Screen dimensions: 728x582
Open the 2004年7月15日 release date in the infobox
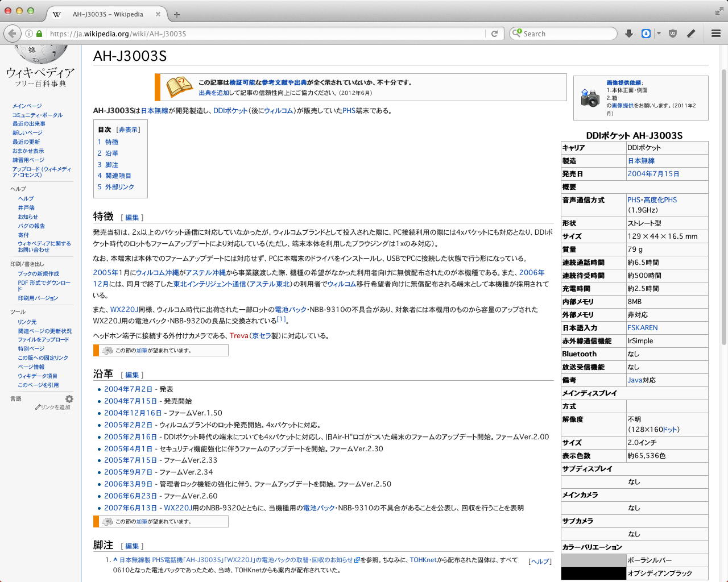pos(653,174)
